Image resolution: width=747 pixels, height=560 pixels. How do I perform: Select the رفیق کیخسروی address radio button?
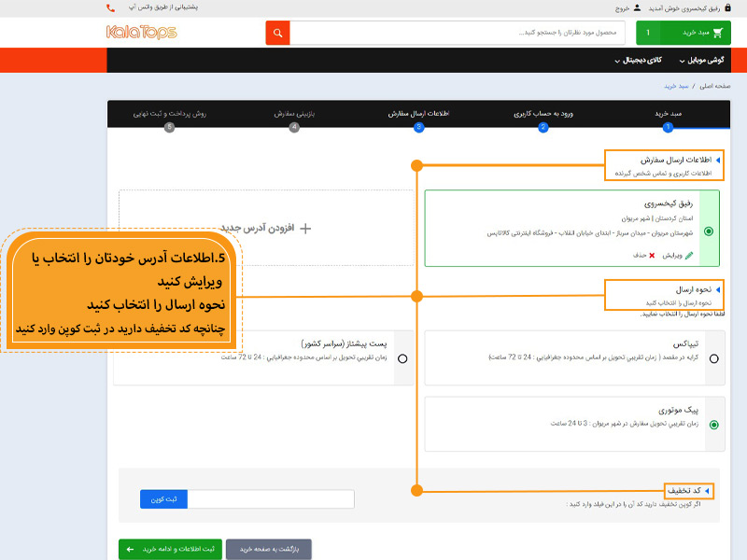point(709,231)
